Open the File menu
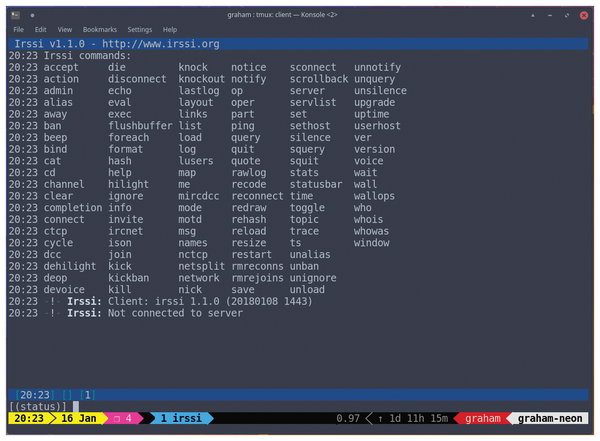 [x=18, y=29]
